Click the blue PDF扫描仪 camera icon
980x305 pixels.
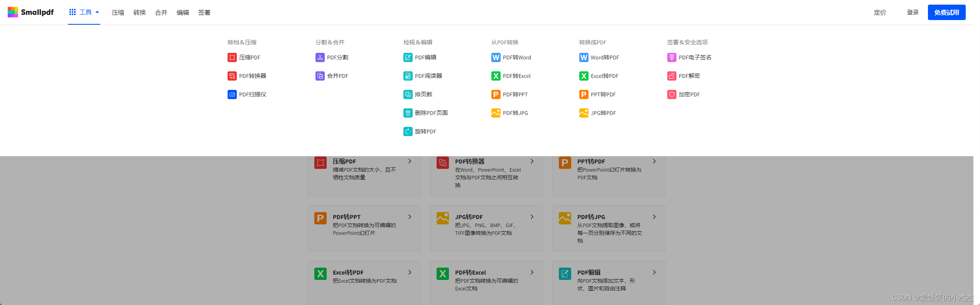[232, 94]
